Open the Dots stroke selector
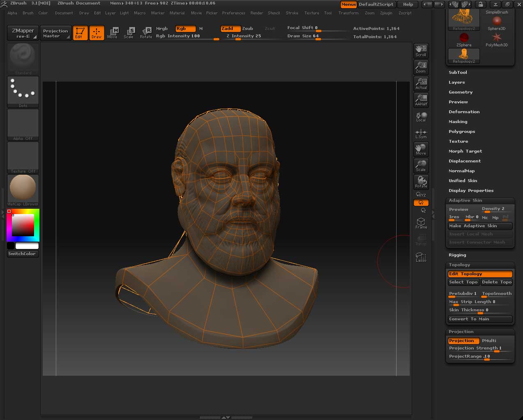523x420 pixels. tap(23, 91)
